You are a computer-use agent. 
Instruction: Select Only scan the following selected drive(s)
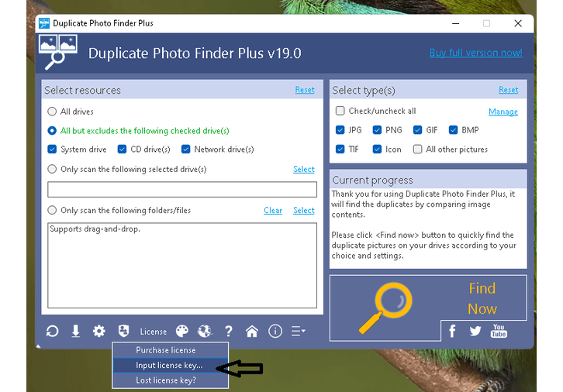click(52, 169)
